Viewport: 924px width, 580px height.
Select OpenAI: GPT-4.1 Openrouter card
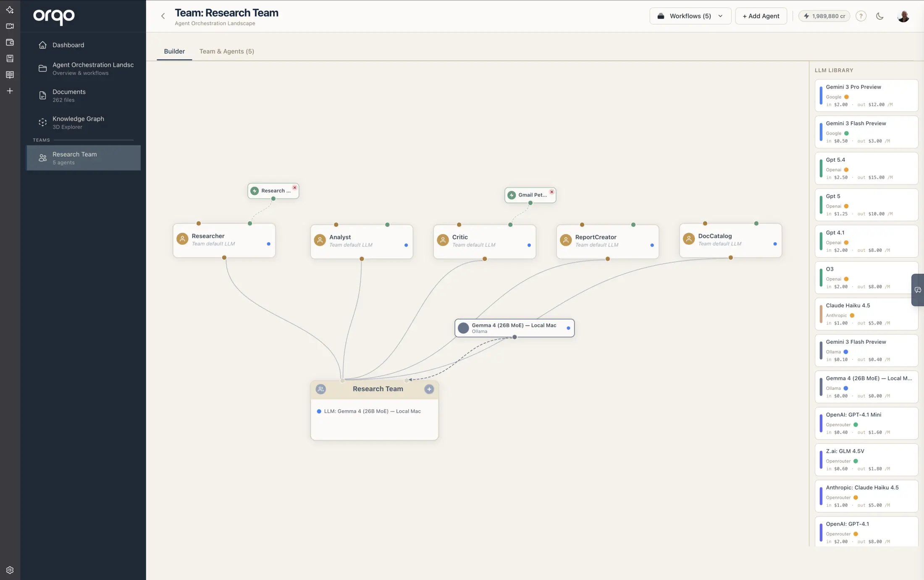pos(866,532)
